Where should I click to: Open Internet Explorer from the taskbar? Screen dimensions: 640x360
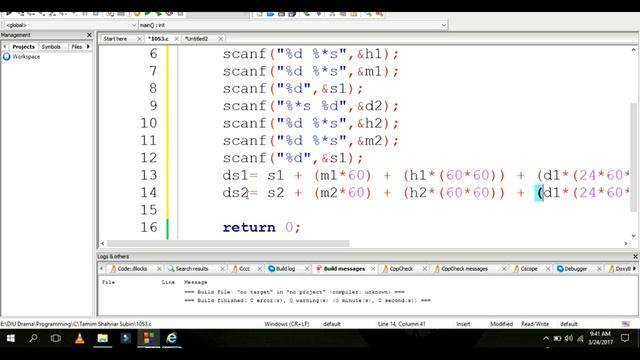coord(172,338)
